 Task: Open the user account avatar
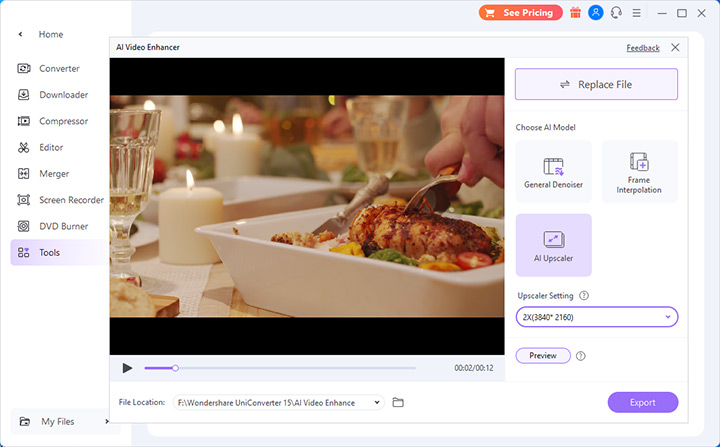tap(596, 12)
